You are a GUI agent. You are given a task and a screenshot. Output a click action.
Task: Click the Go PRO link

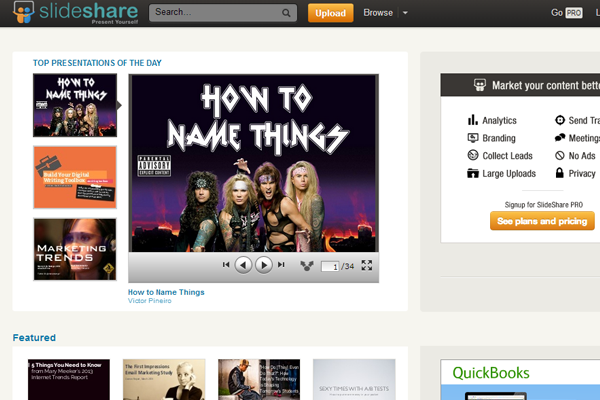(x=566, y=13)
